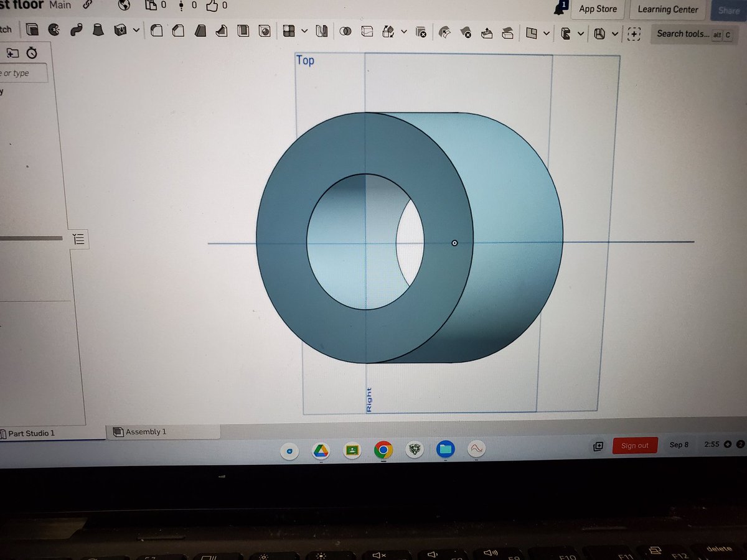Viewport: 747px width, 560px height.
Task: Select the Frame tool icon
Action: click(x=599, y=34)
